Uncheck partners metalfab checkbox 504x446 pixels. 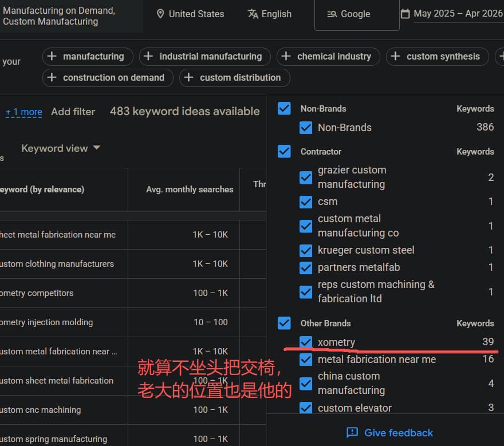306,268
